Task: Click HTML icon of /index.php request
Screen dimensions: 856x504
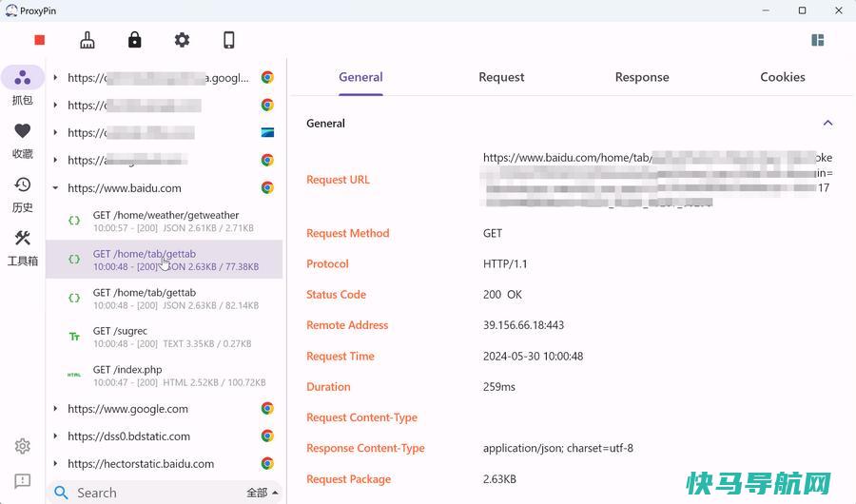Action: pos(74,375)
